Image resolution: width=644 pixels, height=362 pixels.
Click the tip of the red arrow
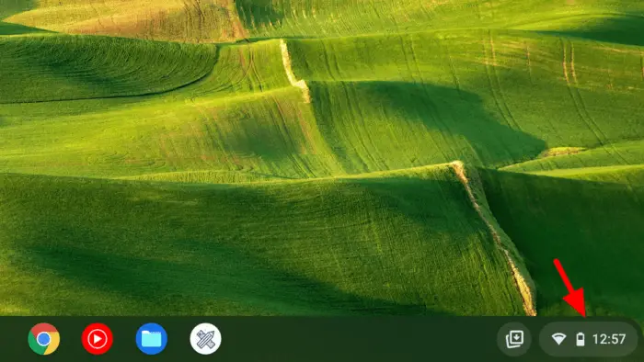pos(585,315)
